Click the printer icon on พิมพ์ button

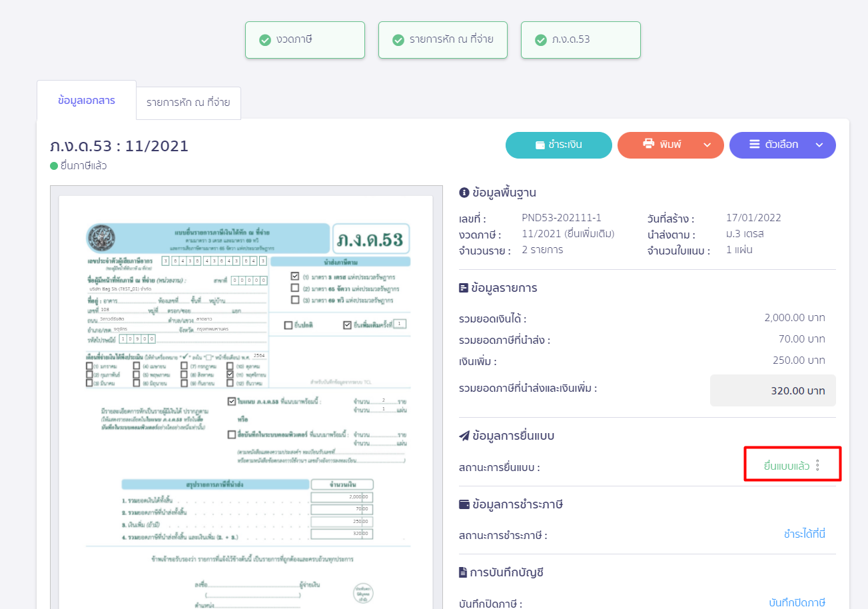point(649,144)
